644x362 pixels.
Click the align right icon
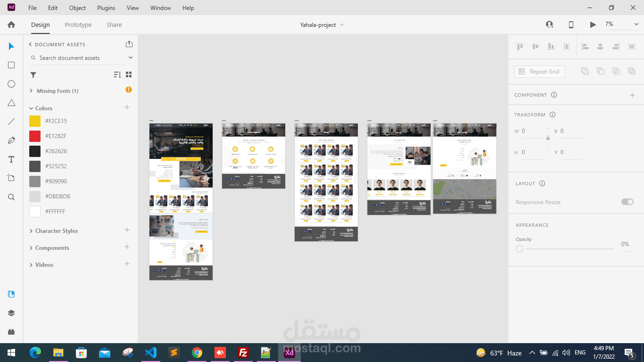point(616,46)
